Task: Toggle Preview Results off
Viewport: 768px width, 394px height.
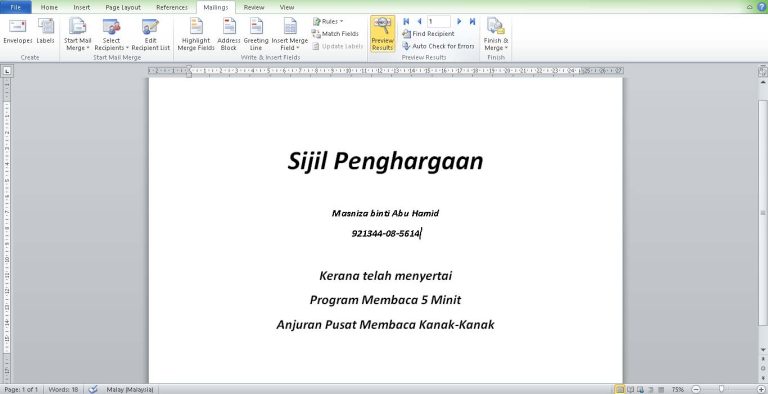Action: coord(382,34)
